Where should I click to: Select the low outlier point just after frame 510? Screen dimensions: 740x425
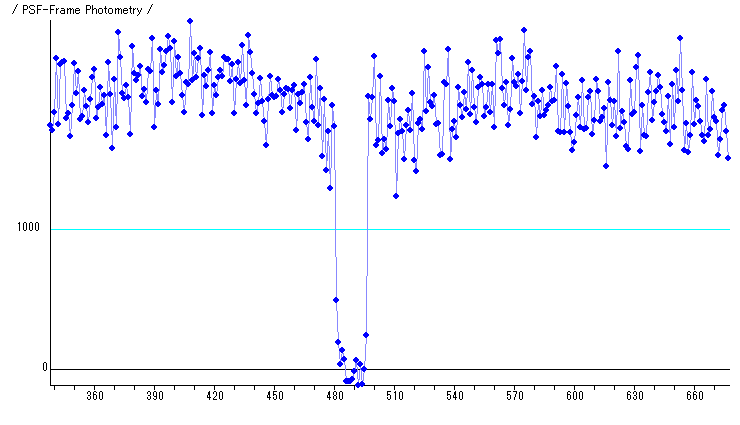click(396, 196)
